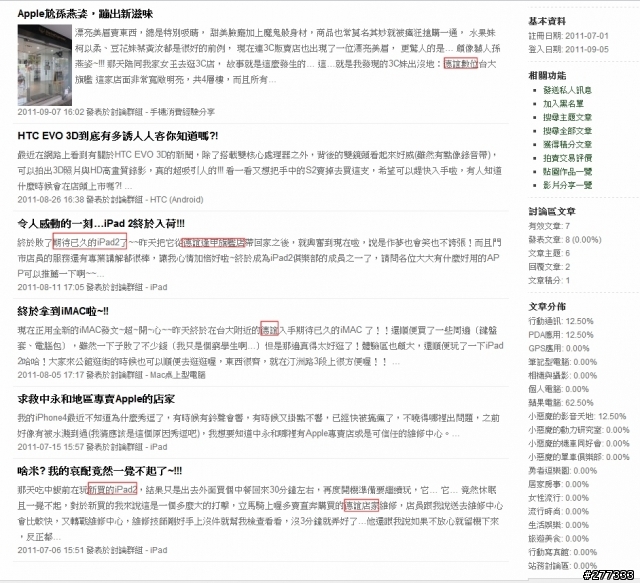Image resolution: width=640 pixels, height=583 pixels.
Task: Open the HTC (Android) discussion group link
Action: (x=176, y=200)
